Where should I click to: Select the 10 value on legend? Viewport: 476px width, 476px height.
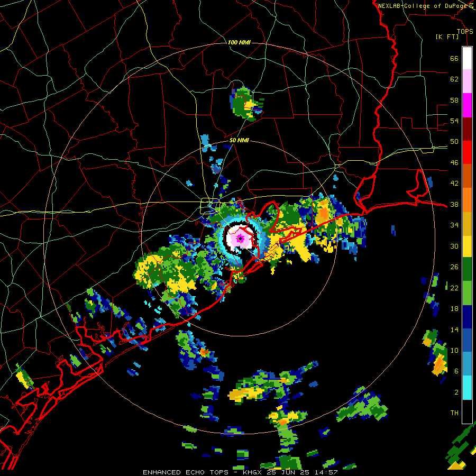click(x=454, y=350)
